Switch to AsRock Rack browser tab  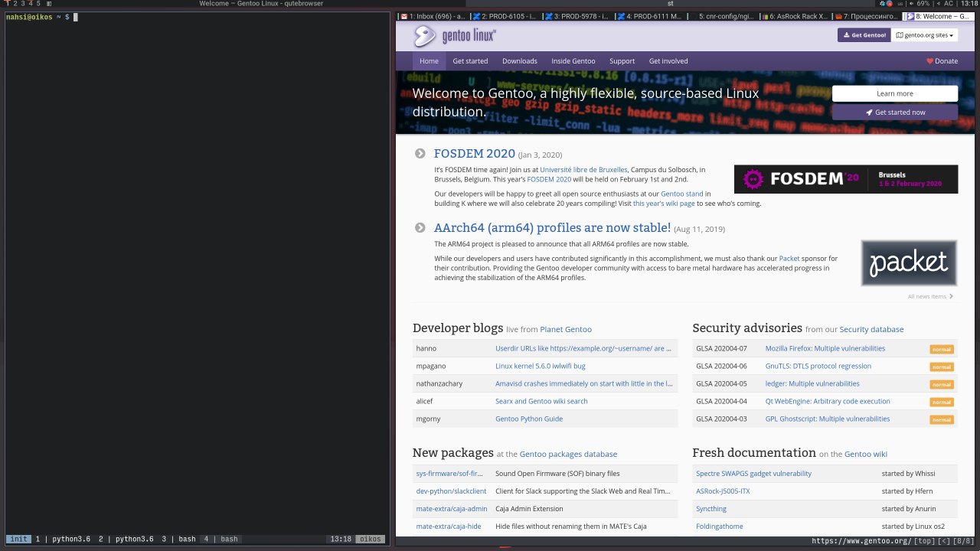click(795, 16)
